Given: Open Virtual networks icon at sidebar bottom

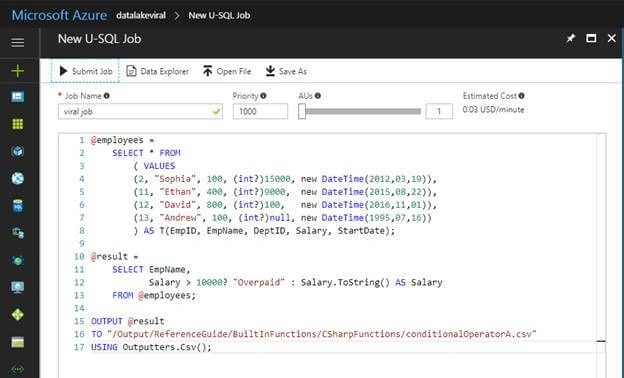Looking at the screenshot, I should [x=18, y=369].
